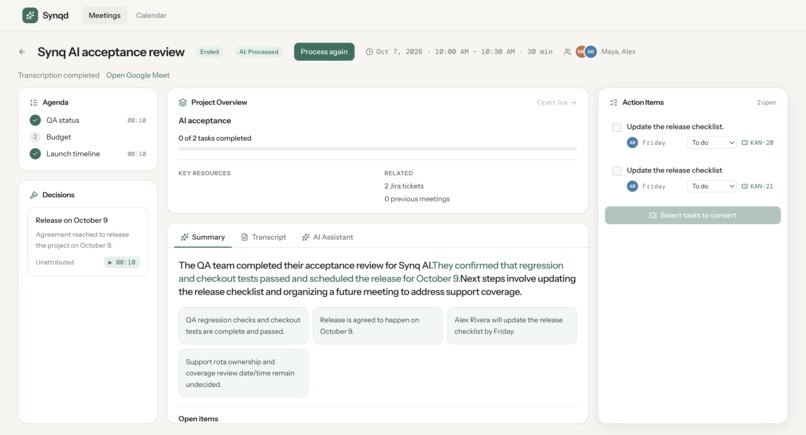The height and width of the screenshot is (435, 806).
Task: Click the Support rota ownership card
Action: pyautogui.click(x=243, y=373)
